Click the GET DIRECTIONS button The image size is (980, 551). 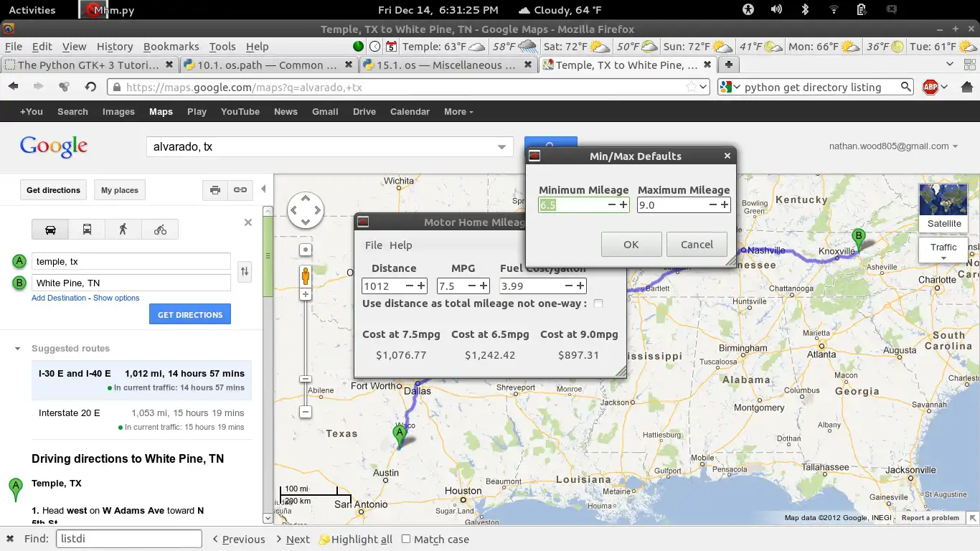pyautogui.click(x=190, y=314)
